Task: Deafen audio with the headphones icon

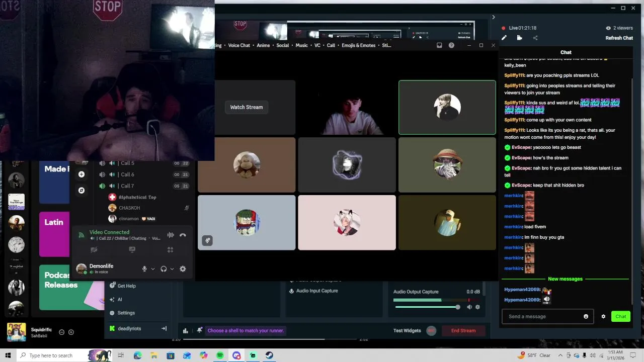Action: (x=164, y=269)
